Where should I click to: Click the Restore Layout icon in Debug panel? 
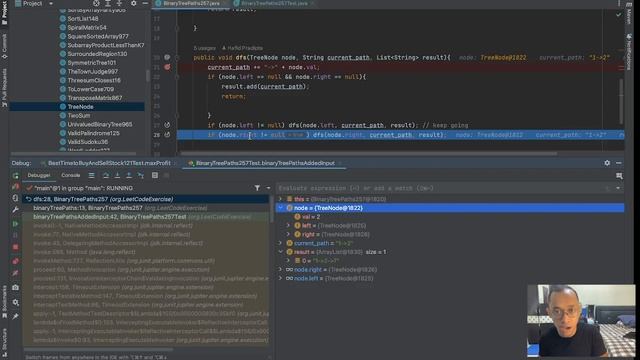619,176
